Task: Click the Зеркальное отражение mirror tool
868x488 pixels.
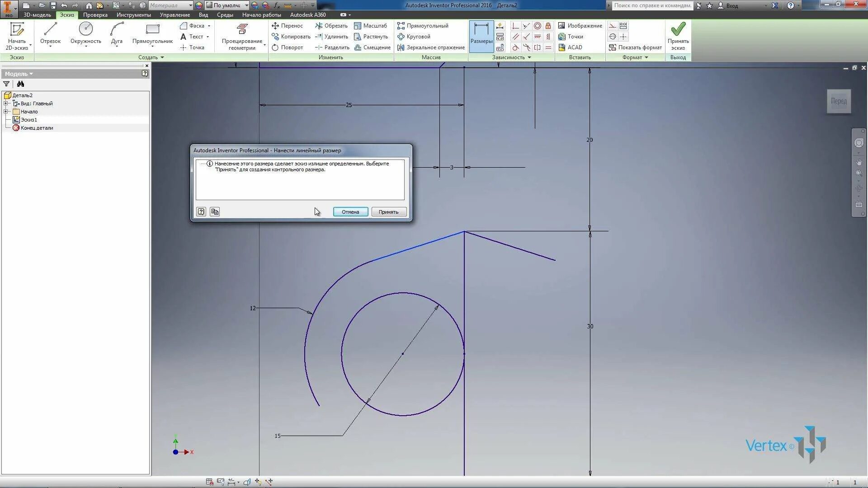Action: point(431,47)
